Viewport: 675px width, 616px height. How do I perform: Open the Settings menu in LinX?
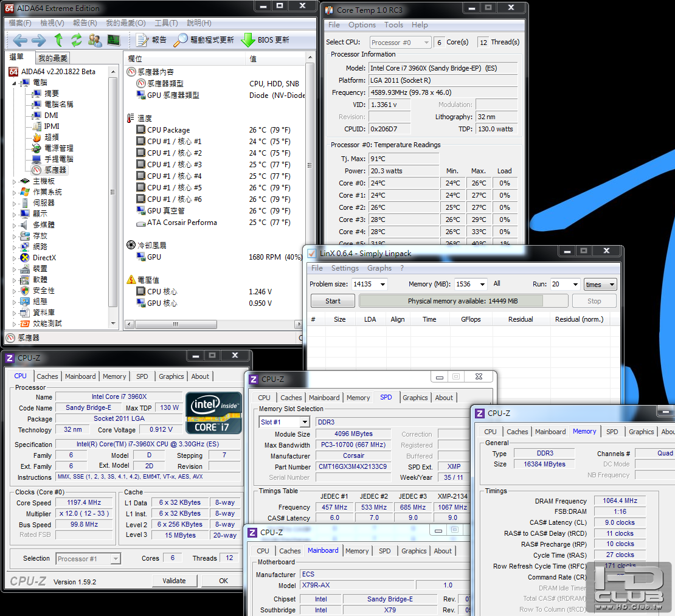coord(345,268)
